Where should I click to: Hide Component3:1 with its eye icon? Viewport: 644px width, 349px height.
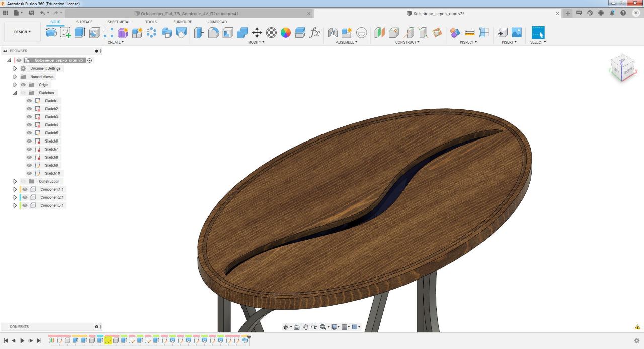25,205
